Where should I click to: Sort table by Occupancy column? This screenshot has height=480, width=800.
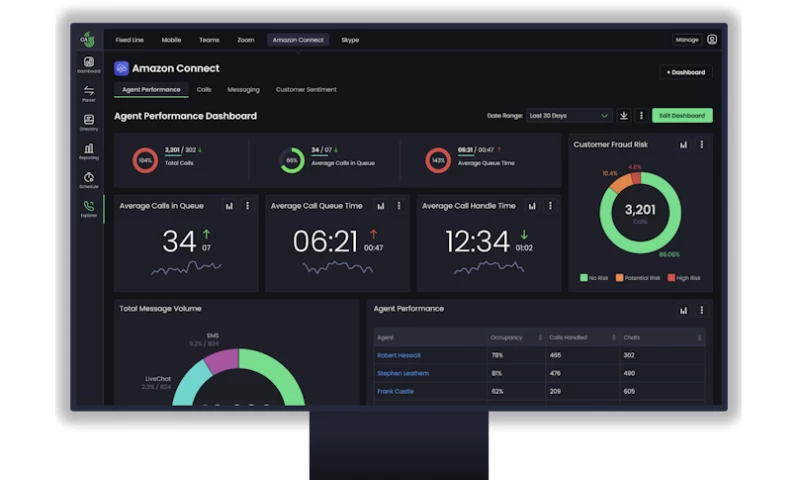click(540, 337)
